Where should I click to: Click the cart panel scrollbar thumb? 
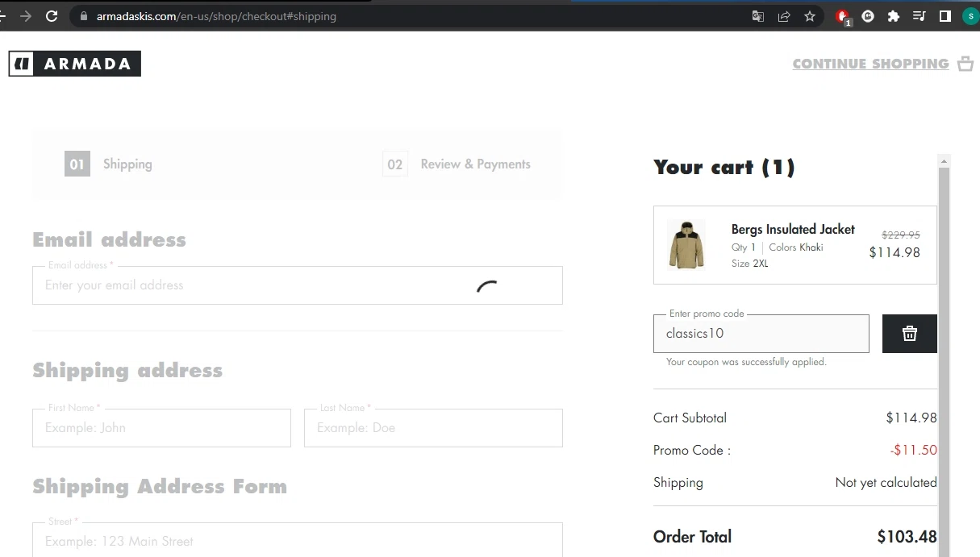945,363
